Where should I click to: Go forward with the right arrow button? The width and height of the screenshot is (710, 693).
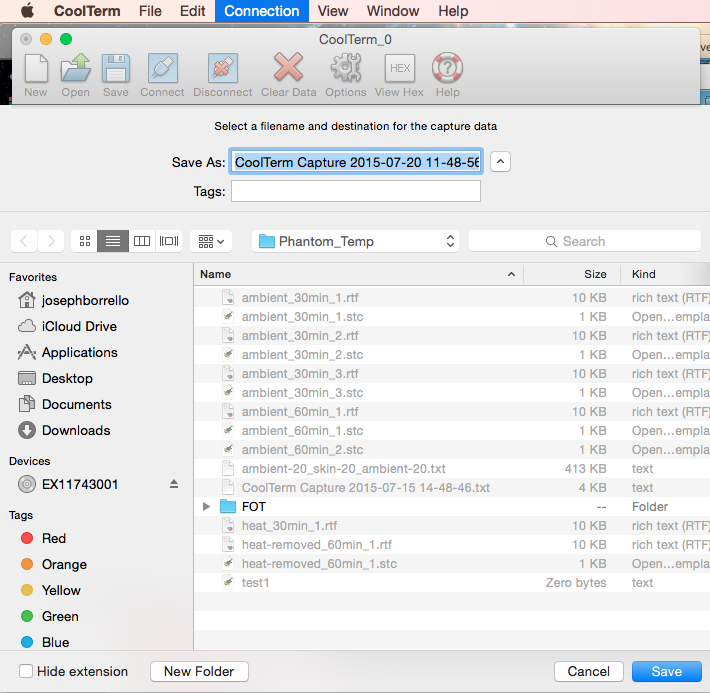pos(51,241)
